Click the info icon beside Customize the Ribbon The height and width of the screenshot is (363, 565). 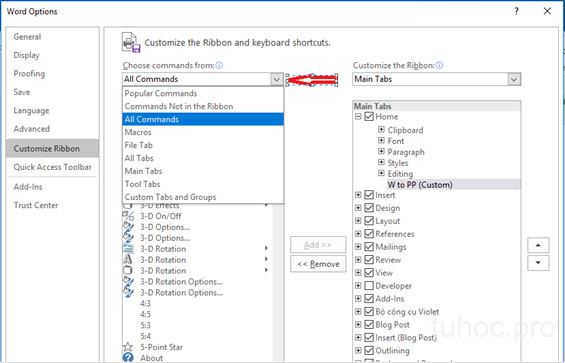pyautogui.click(x=439, y=65)
